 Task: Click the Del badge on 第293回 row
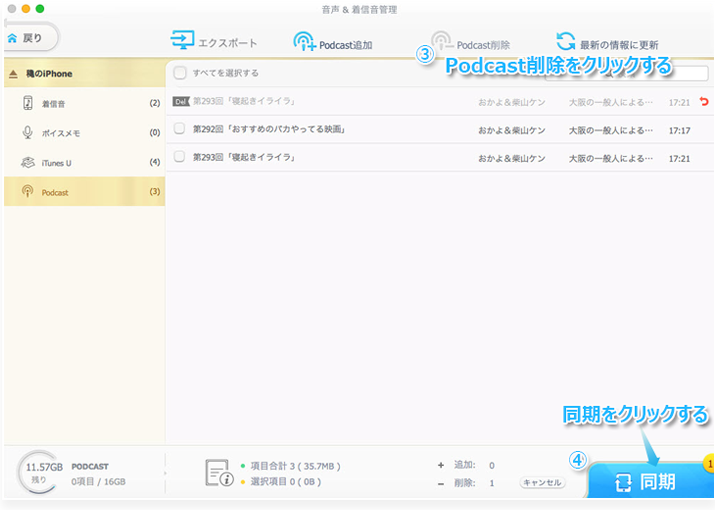tap(181, 102)
